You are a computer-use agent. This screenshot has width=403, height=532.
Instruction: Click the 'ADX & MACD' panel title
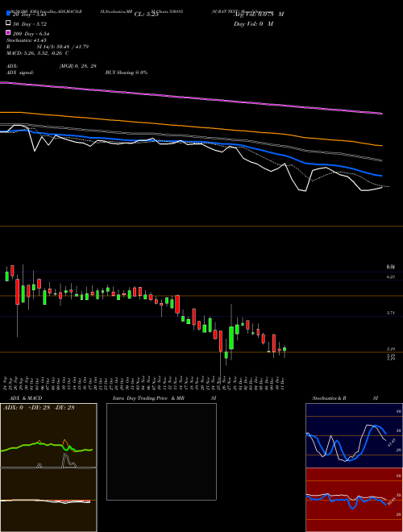click(26, 398)
